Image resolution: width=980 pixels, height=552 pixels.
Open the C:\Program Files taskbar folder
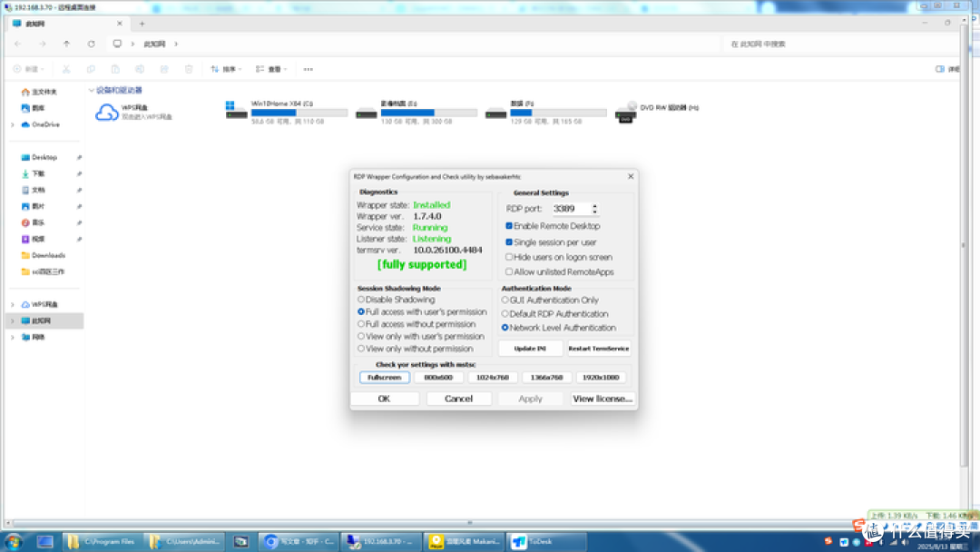coord(103,541)
